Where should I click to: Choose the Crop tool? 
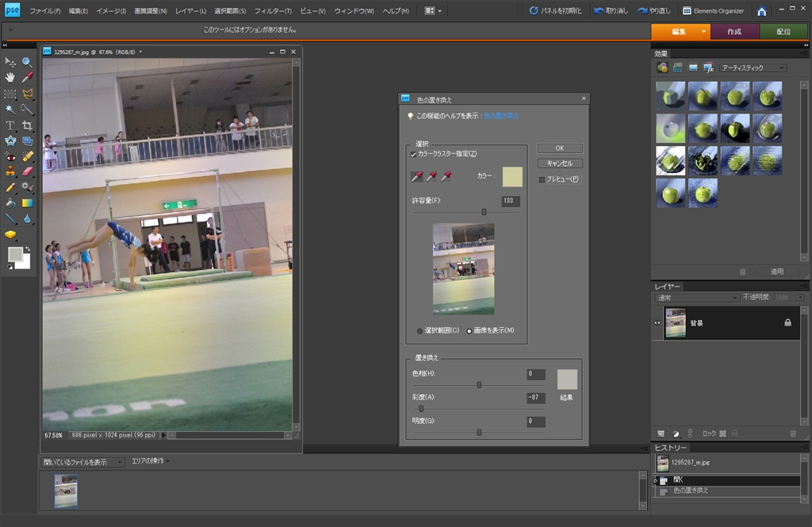[x=28, y=125]
